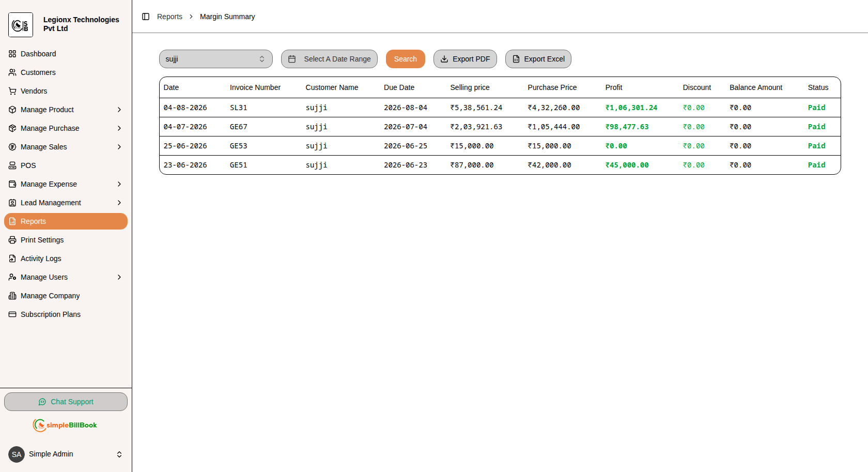
Task: Click the Reports icon in sidebar
Action: pyautogui.click(x=12, y=221)
